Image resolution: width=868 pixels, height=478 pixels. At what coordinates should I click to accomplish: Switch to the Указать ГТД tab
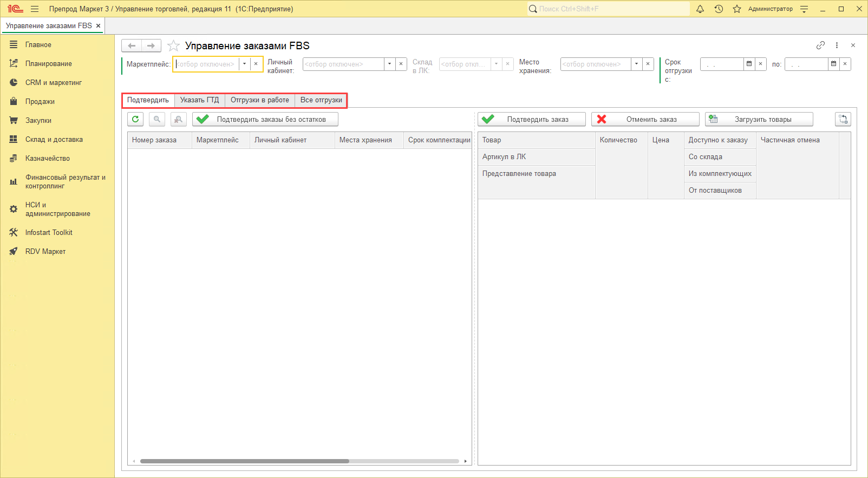tap(199, 100)
